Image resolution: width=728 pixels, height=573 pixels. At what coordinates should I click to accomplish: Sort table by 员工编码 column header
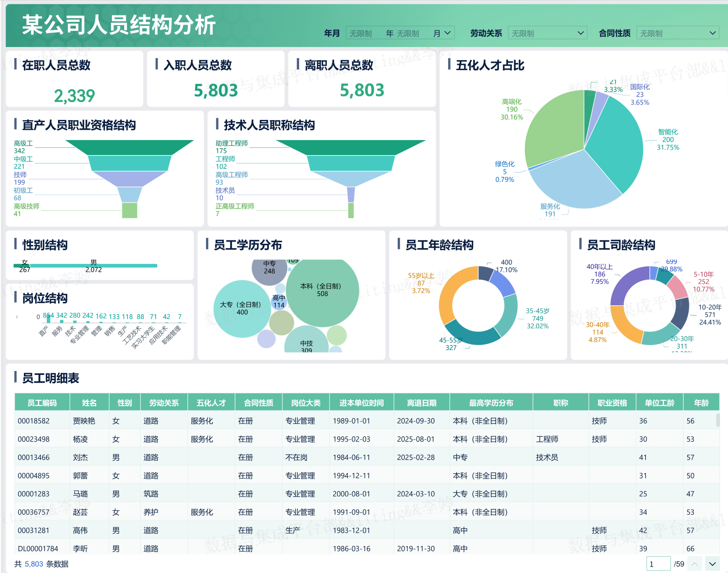coord(42,403)
